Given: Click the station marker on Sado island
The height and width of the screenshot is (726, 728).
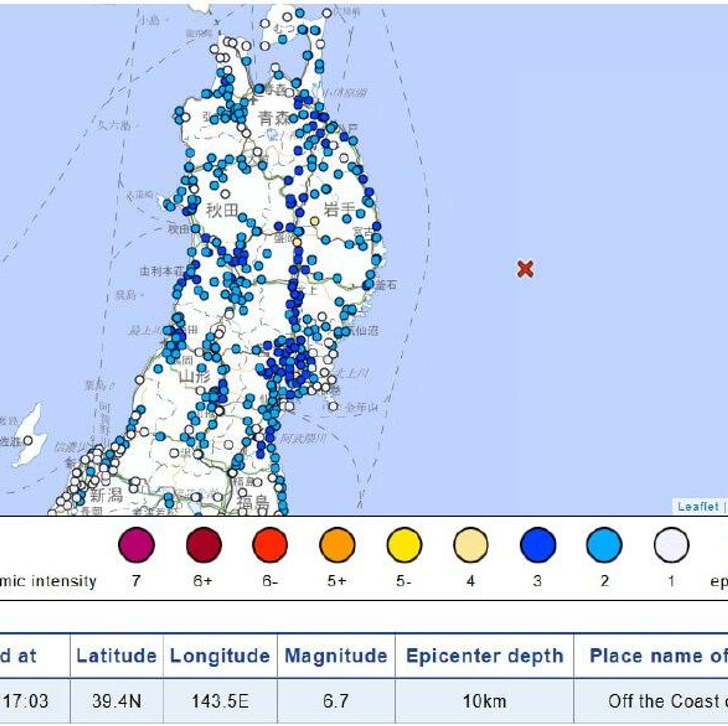Looking at the screenshot, I should [x=28, y=441].
